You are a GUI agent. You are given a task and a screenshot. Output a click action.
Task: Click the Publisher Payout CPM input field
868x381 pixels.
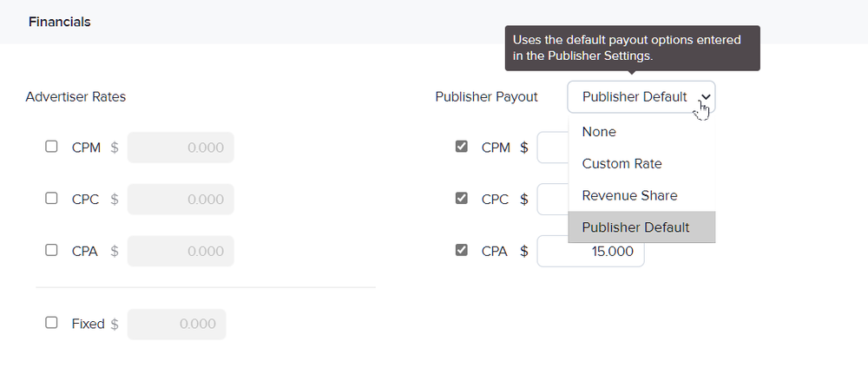[x=552, y=148]
